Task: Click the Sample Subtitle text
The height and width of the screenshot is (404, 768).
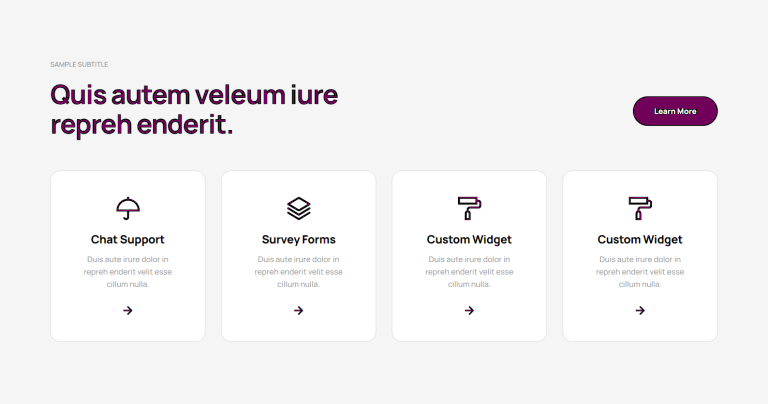Action: click(x=79, y=64)
